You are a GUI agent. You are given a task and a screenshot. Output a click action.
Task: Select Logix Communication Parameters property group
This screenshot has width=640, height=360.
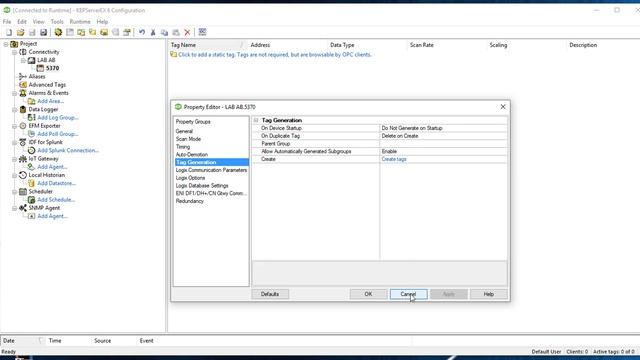click(211, 170)
